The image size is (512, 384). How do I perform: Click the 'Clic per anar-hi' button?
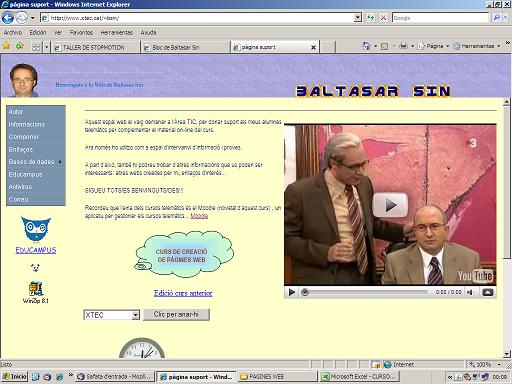pyautogui.click(x=176, y=314)
